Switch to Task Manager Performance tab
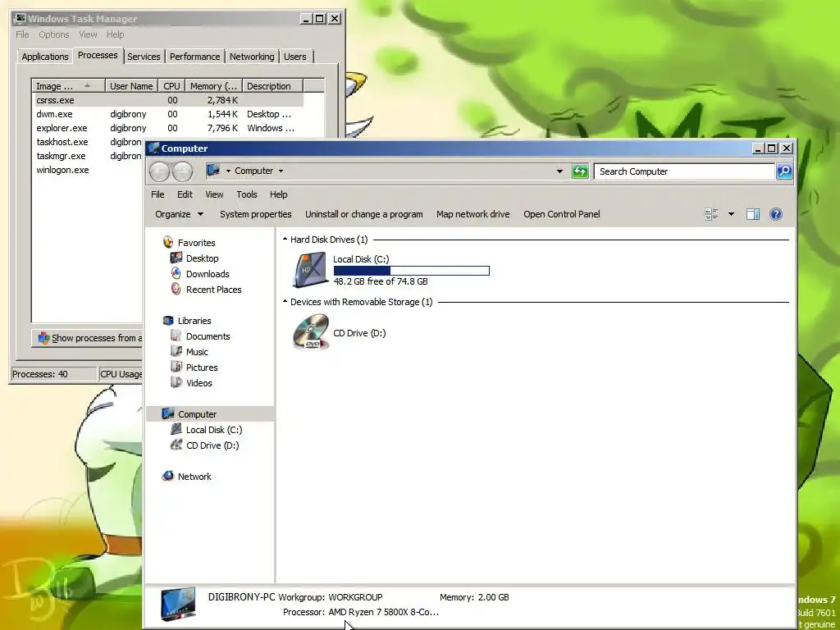The height and width of the screenshot is (630, 840). (x=194, y=57)
